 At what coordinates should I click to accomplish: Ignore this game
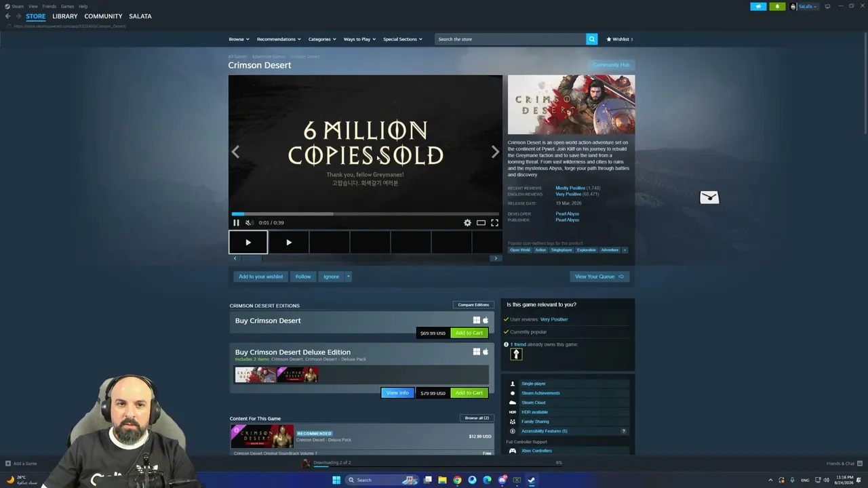331,277
